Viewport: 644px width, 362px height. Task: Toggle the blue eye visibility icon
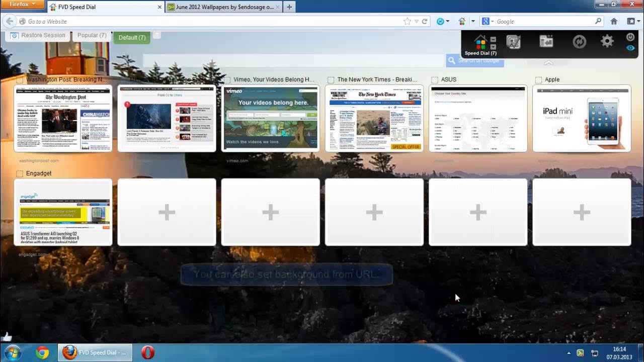[630, 48]
